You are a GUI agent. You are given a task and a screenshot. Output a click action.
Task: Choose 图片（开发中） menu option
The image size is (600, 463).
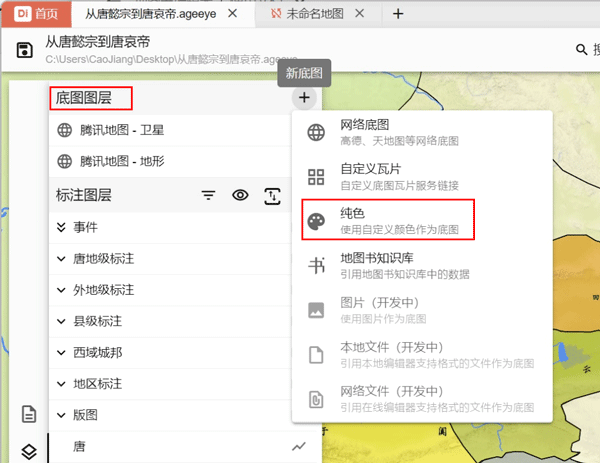[422, 310]
